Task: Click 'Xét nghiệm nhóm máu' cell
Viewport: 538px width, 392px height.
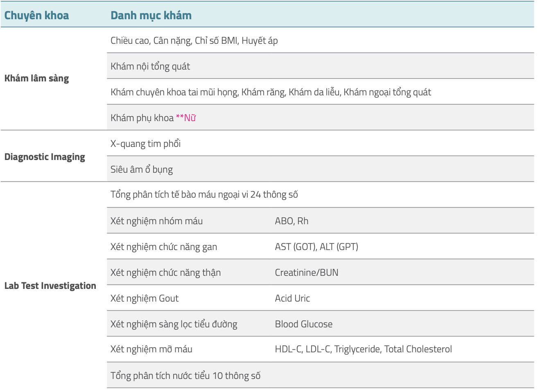Action: [156, 221]
